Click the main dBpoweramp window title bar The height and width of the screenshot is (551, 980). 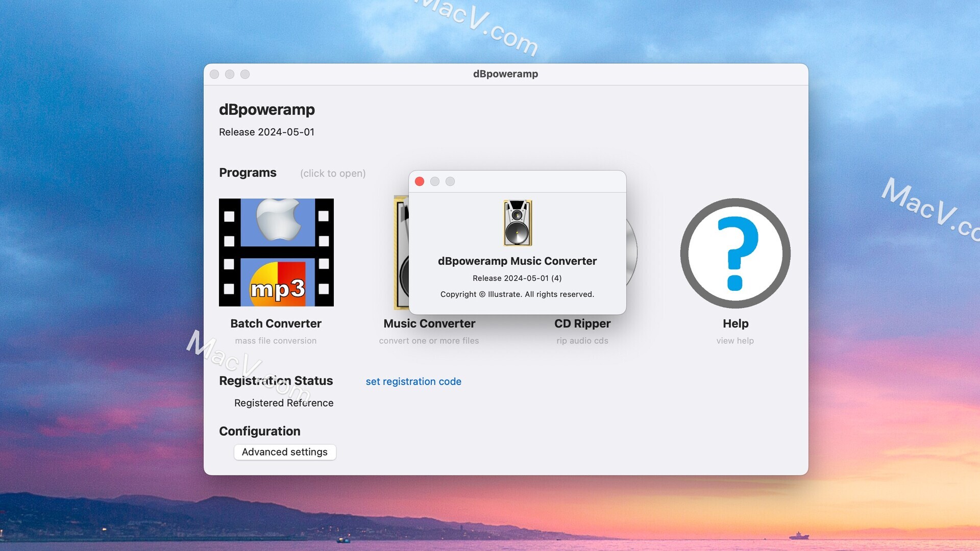pos(505,74)
